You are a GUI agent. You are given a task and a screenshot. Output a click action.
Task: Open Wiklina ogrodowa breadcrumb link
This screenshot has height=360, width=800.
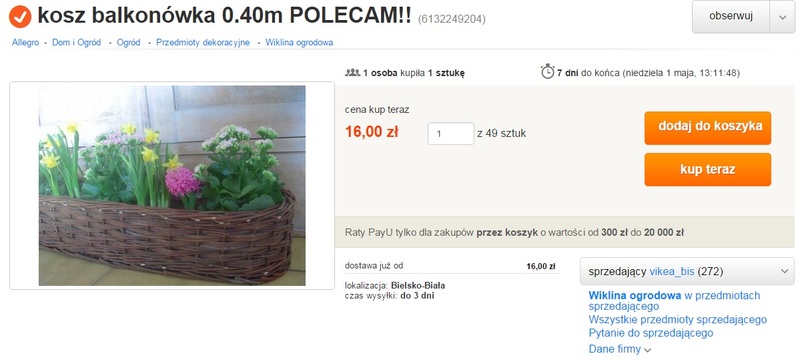coord(299,43)
